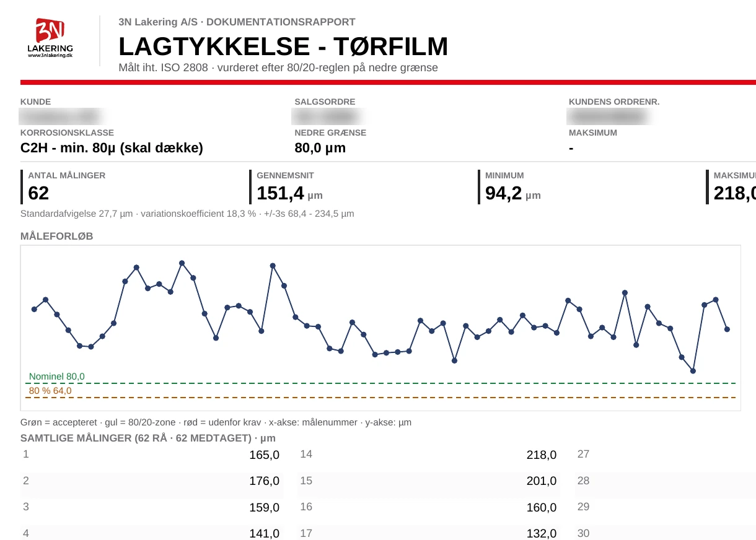Select measurement 15 value 201,0
The image size is (756, 540).
542,481
